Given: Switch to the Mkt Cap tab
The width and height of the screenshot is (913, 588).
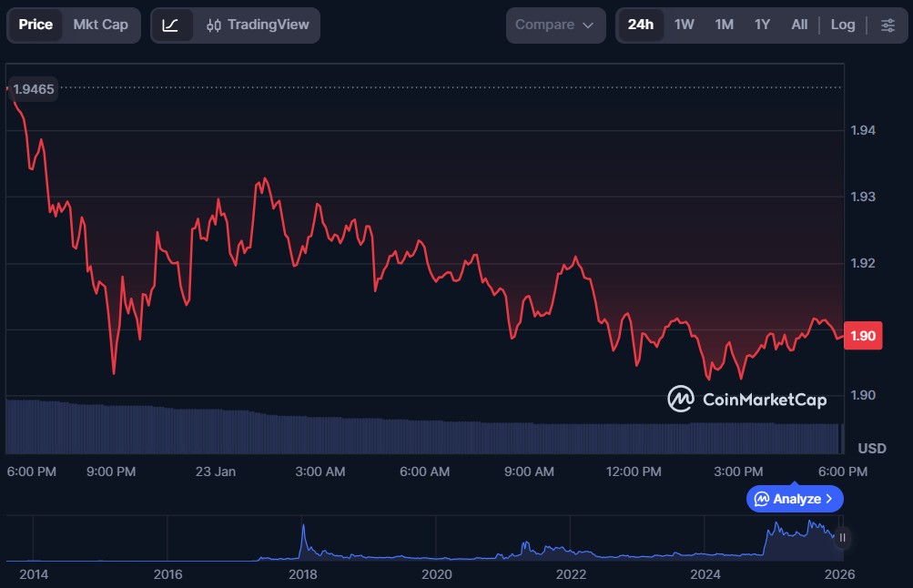Looking at the screenshot, I should [100, 25].
